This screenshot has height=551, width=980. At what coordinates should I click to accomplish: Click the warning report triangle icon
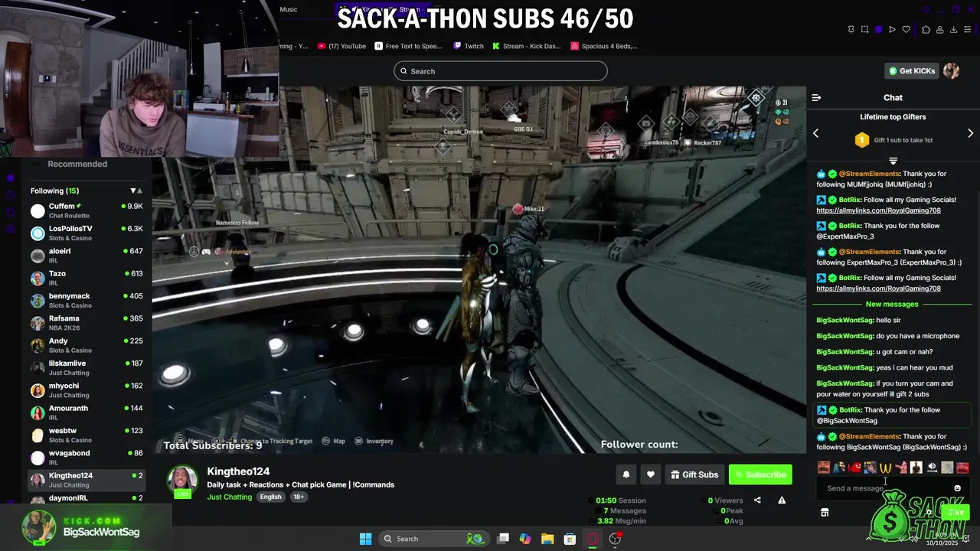(782, 500)
